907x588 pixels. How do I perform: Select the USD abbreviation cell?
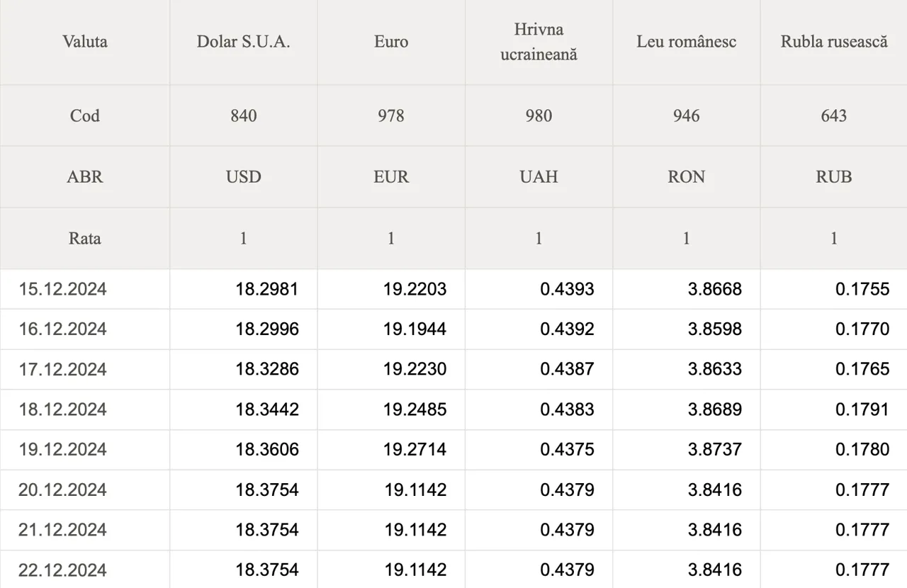(x=244, y=177)
